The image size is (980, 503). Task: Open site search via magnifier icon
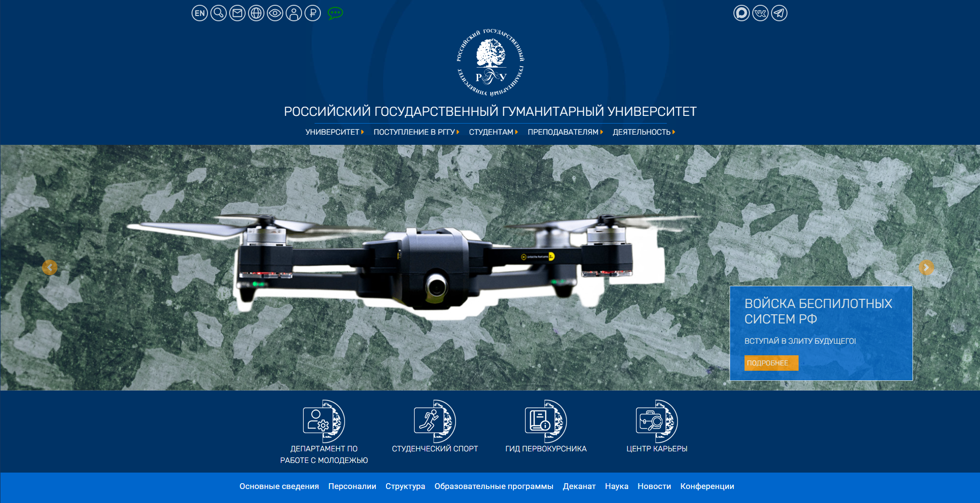point(219,13)
